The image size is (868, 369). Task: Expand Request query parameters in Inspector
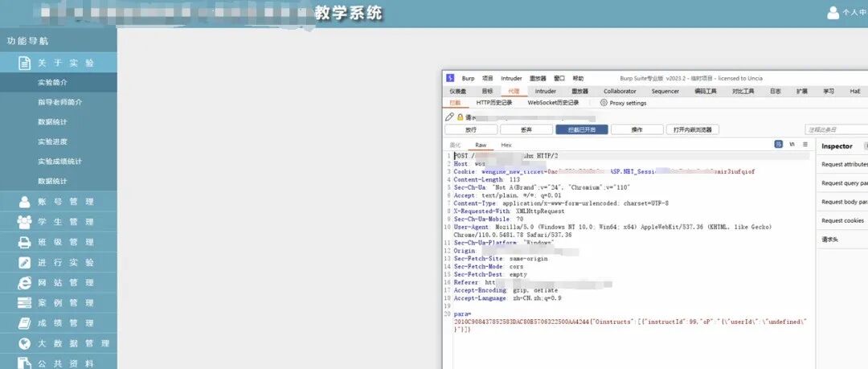[x=842, y=183]
